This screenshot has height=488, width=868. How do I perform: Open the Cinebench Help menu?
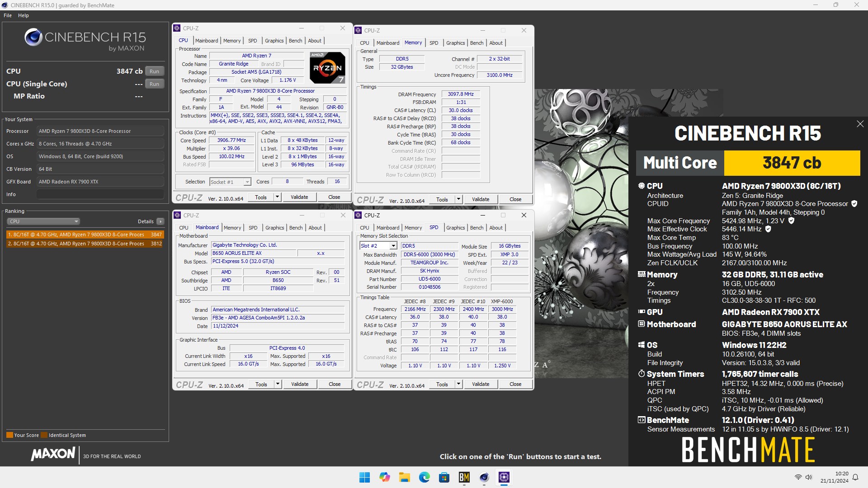click(x=24, y=15)
